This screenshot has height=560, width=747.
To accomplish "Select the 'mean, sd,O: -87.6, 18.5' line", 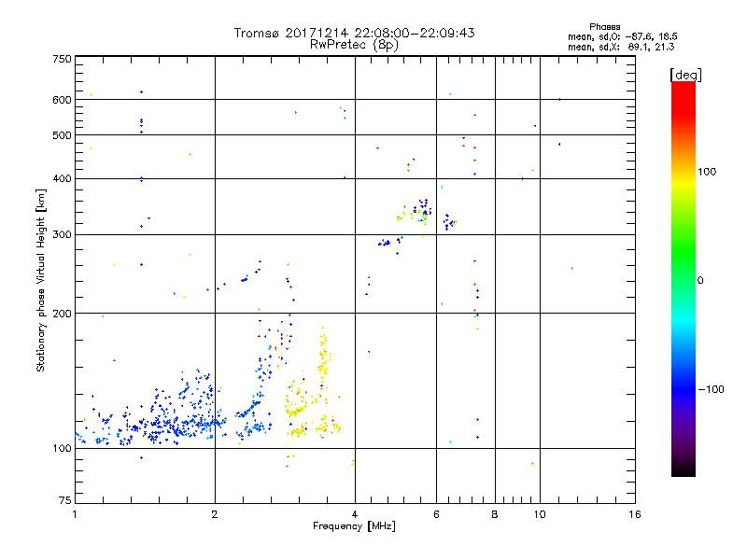I will point(622,36).
